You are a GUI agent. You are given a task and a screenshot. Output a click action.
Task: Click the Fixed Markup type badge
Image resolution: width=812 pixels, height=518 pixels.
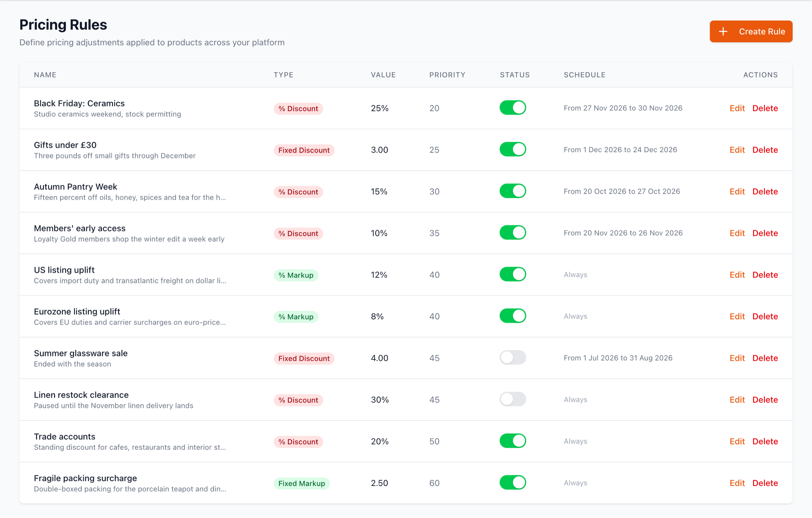pyautogui.click(x=301, y=483)
